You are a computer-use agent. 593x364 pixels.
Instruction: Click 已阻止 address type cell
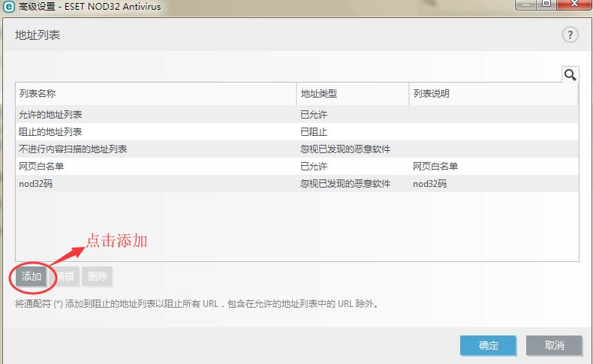pyautogui.click(x=314, y=132)
